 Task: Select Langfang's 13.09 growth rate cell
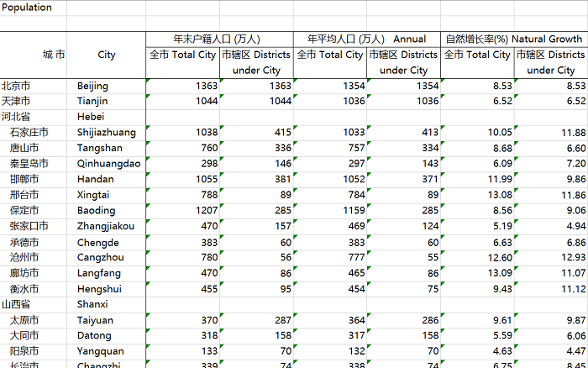click(477, 273)
